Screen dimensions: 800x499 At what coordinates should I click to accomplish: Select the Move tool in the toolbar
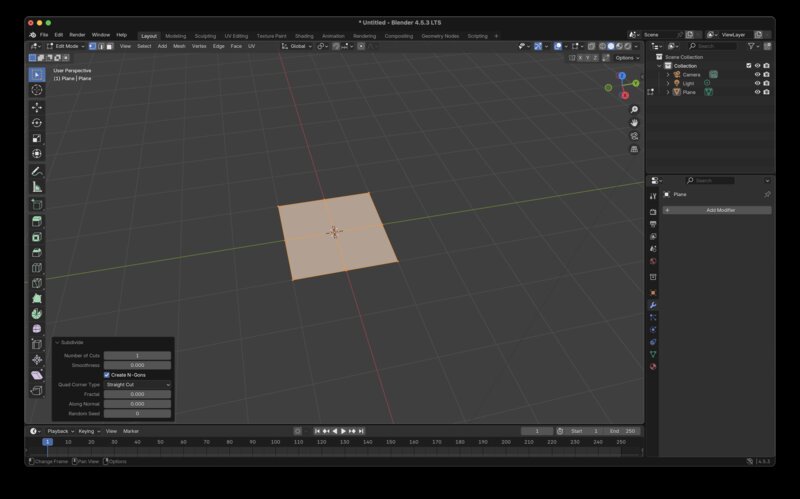click(x=37, y=107)
